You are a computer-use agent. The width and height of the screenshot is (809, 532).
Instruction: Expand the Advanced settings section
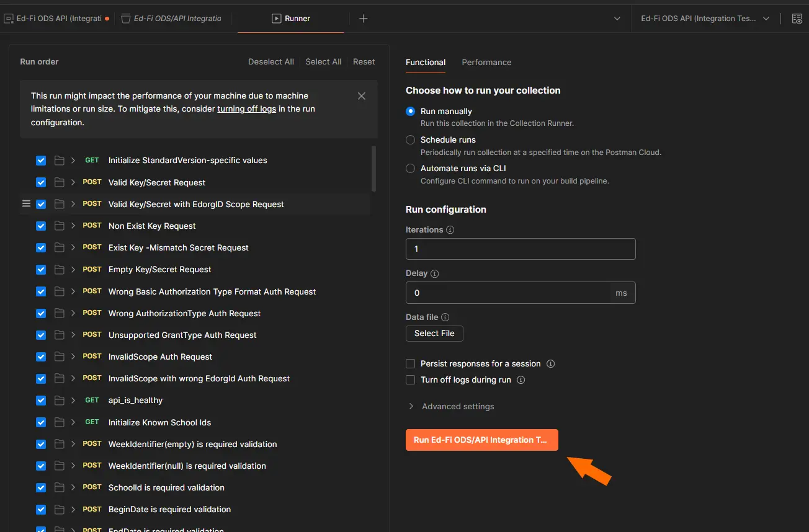point(452,407)
